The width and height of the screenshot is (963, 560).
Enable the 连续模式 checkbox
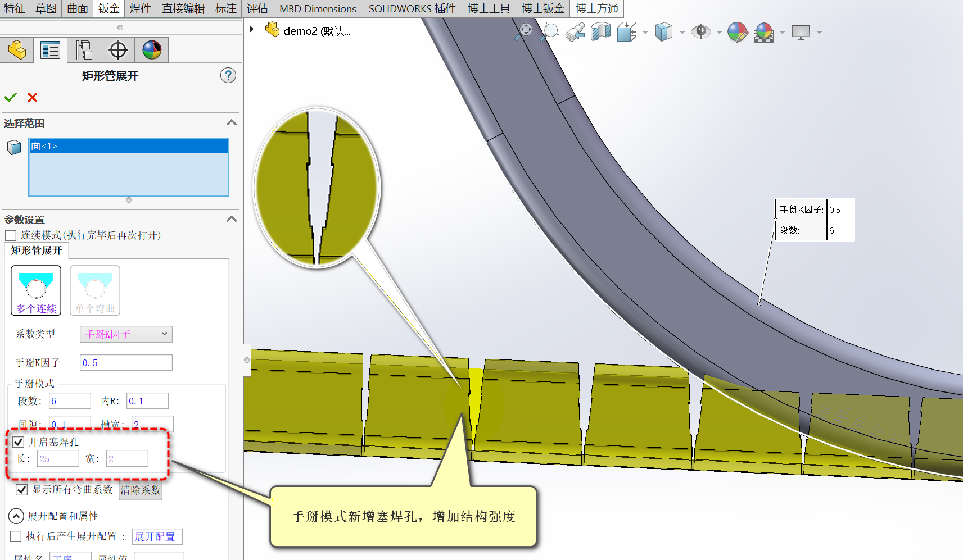pos(11,235)
